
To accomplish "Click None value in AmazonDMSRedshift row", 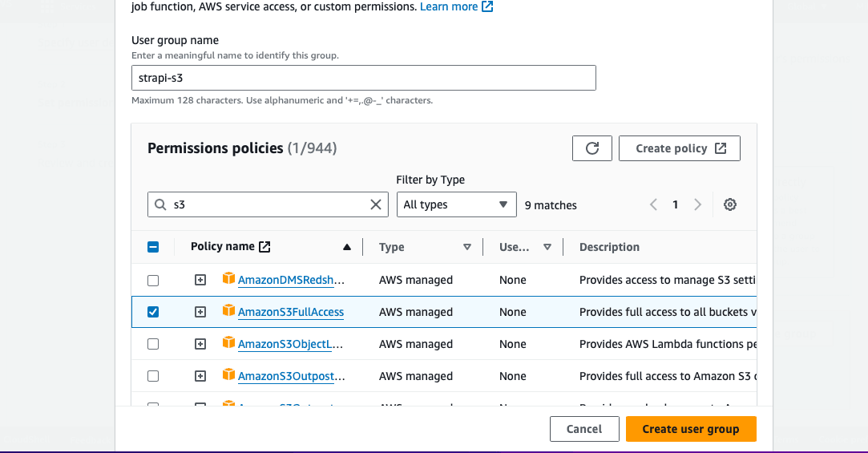I will [513, 280].
